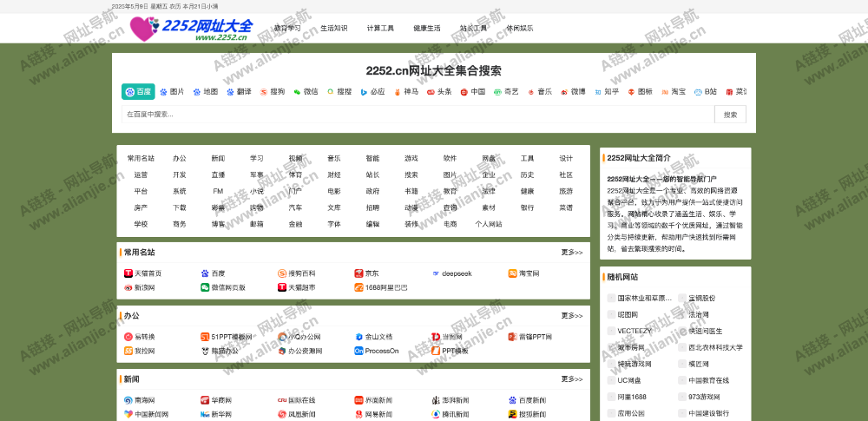Click the Tmall icon beside 天猫首页
868x421 pixels.
click(x=128, y=273)
